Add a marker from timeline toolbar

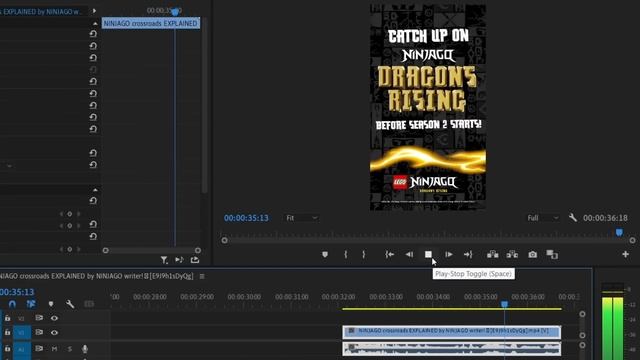click(x=51, y=304)
